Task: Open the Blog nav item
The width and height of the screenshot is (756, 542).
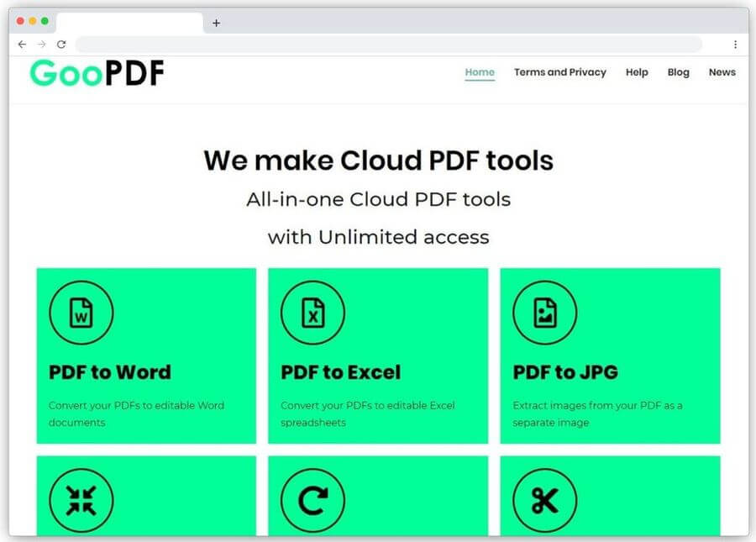Action: (x=679, y=72)
